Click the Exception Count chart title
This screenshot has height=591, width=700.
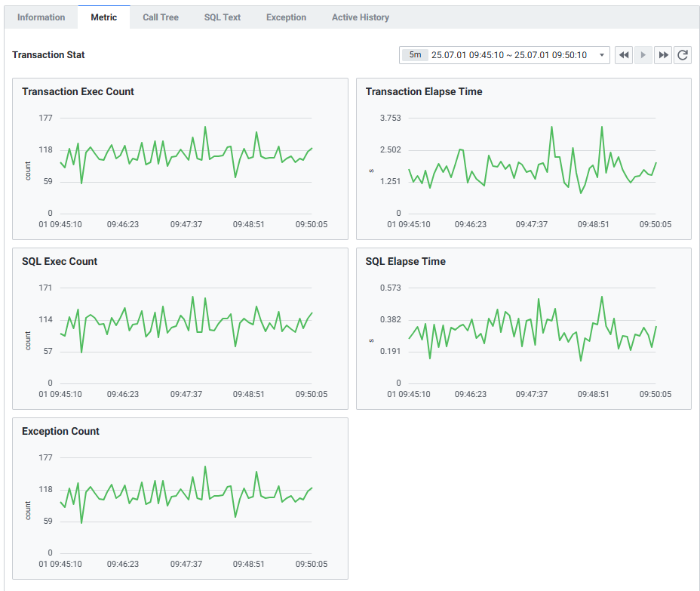(x=60, y=431)
